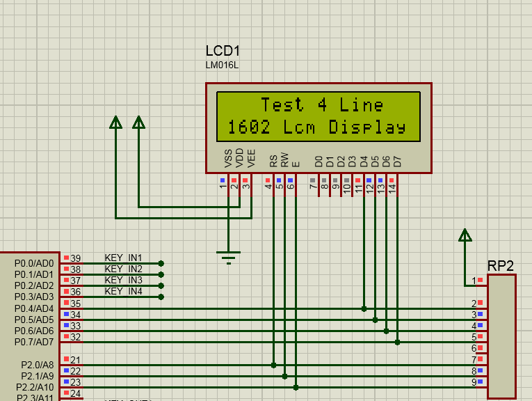Click microcontroller pin number 32
This screenshot has width=532, height=401.
75,337
